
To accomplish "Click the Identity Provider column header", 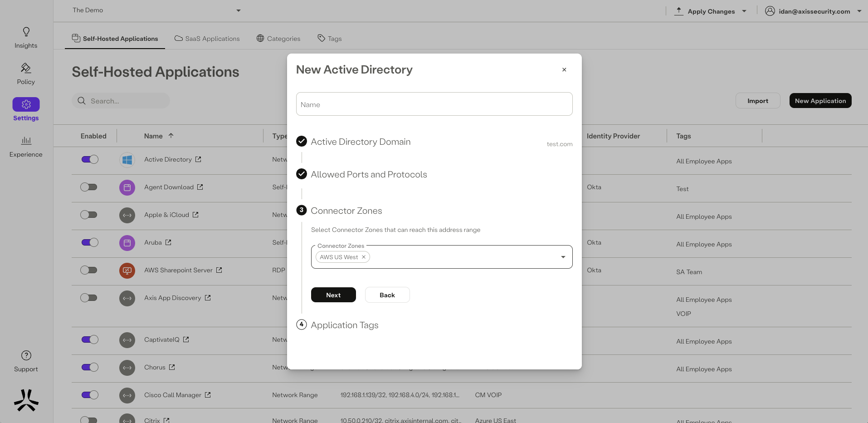I will pos(613,136).
